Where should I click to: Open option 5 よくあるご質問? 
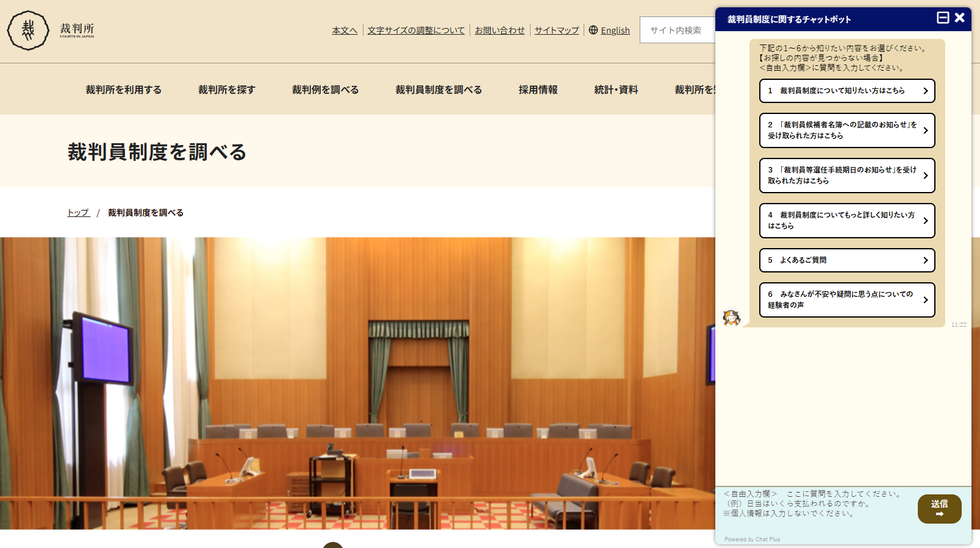click(x=847, y=260)
